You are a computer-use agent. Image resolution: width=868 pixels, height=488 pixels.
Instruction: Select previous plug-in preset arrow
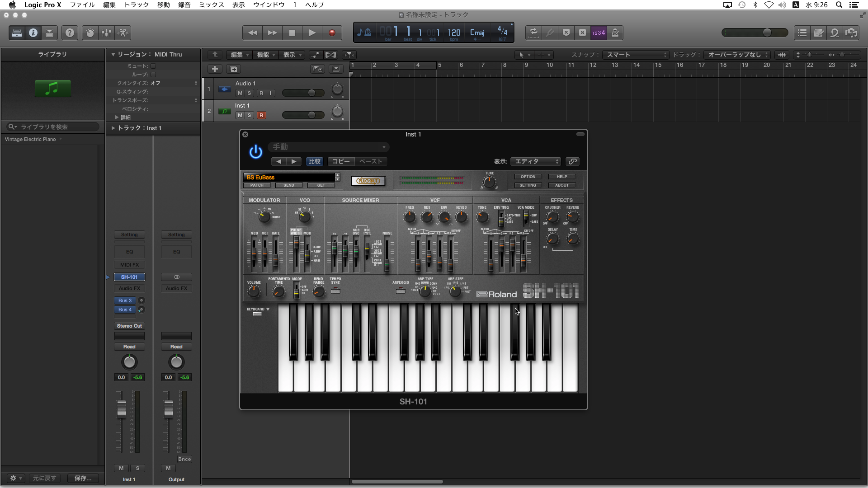[279, 161]
